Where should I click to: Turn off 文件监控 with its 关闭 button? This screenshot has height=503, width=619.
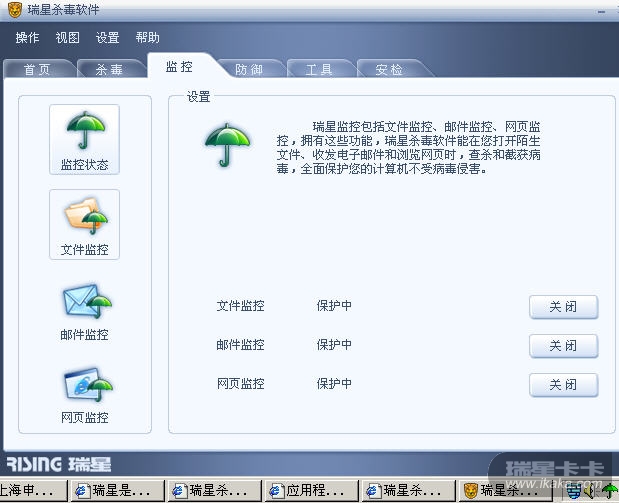click(x=563, y=306)
